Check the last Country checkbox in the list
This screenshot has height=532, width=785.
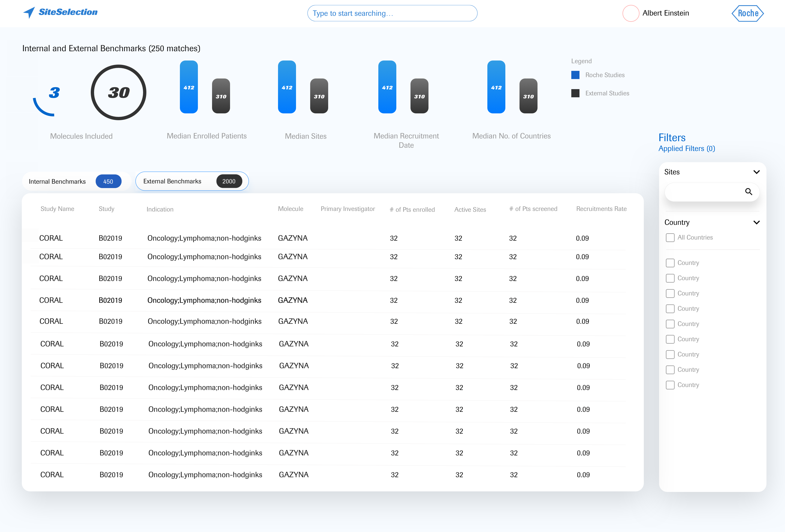(670, 385)
